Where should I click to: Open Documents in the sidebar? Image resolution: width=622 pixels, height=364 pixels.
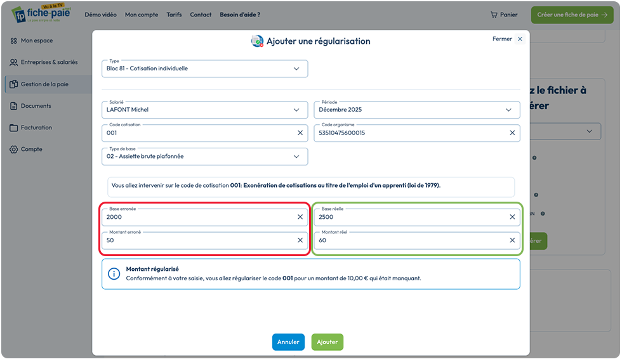click(36, 107)
